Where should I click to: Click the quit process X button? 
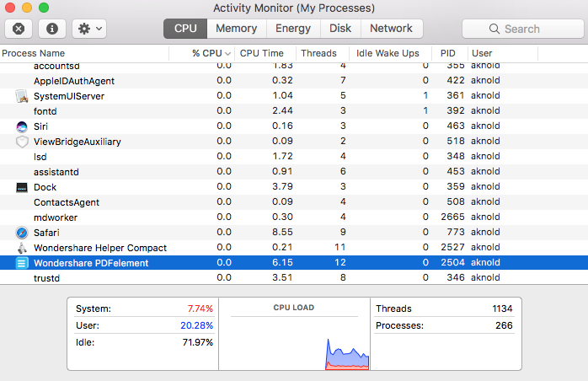click(x=19, y=29)
